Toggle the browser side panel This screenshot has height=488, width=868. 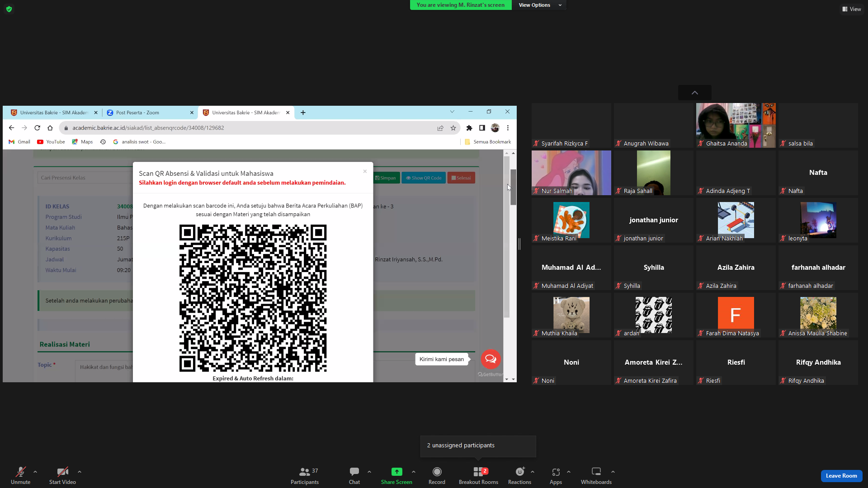pyautogui.click(x=482, y=128)
